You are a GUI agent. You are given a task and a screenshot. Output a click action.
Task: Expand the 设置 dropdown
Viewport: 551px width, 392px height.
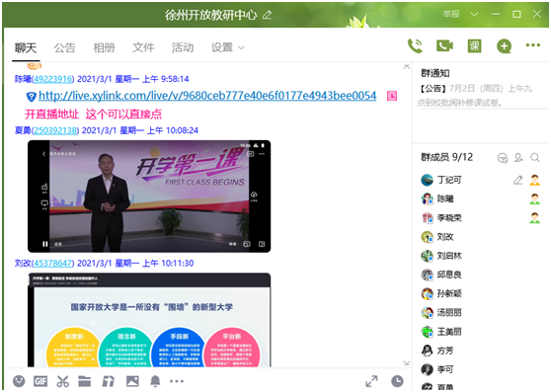(x=228, y=47)
